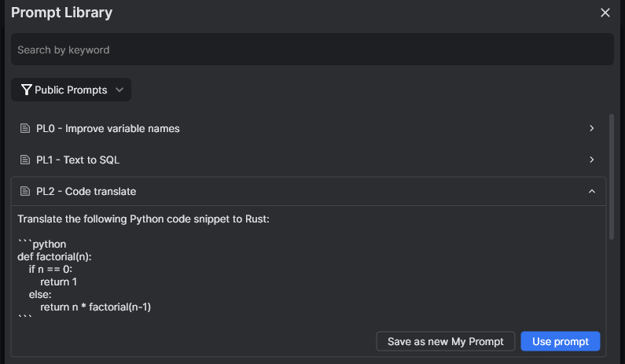Viewport: 625px width, 364px height.
Task: Click the 'else:' code line
Action: point(40,295)
